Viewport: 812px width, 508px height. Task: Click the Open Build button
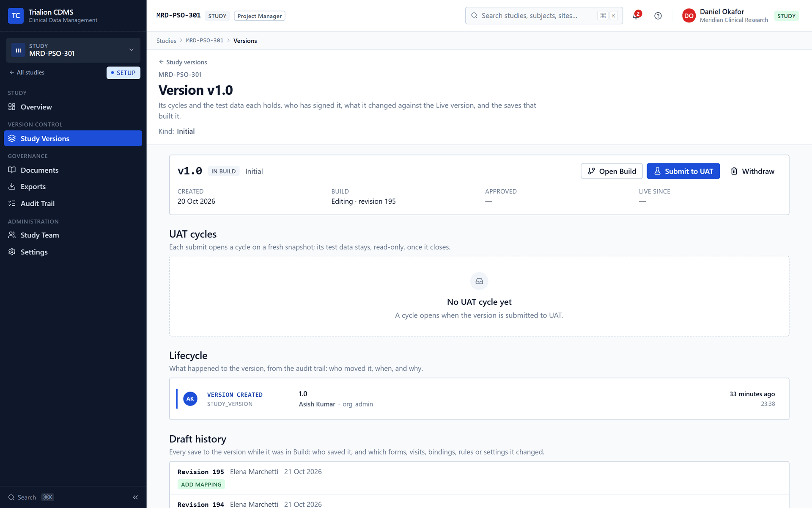612,171
